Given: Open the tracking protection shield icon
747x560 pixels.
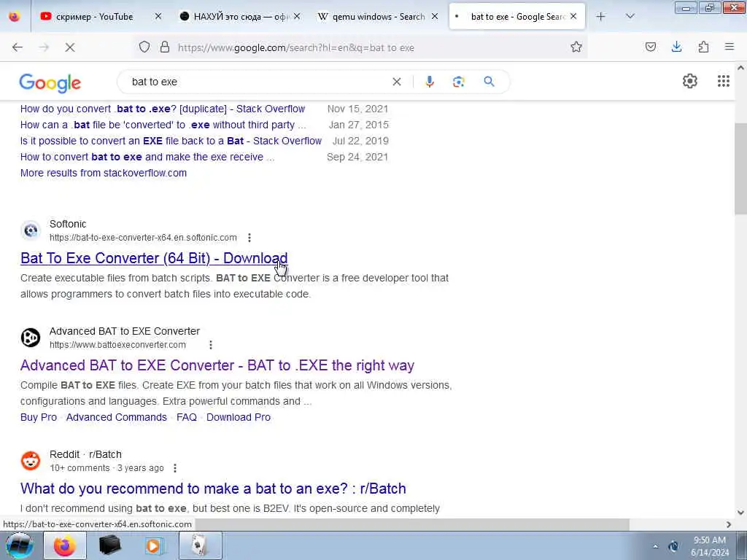Looking at the screenshot, I should [144, 47].
